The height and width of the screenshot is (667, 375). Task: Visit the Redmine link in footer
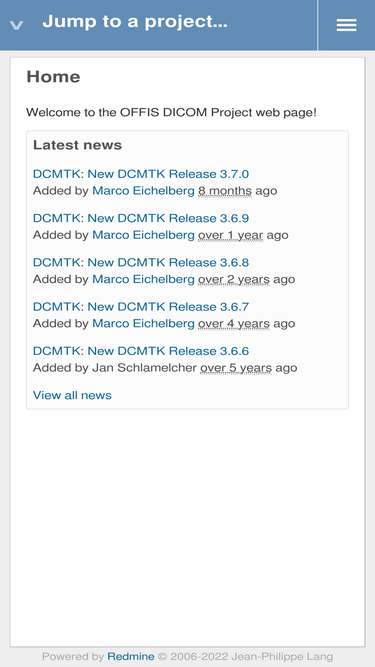(131, 656)
